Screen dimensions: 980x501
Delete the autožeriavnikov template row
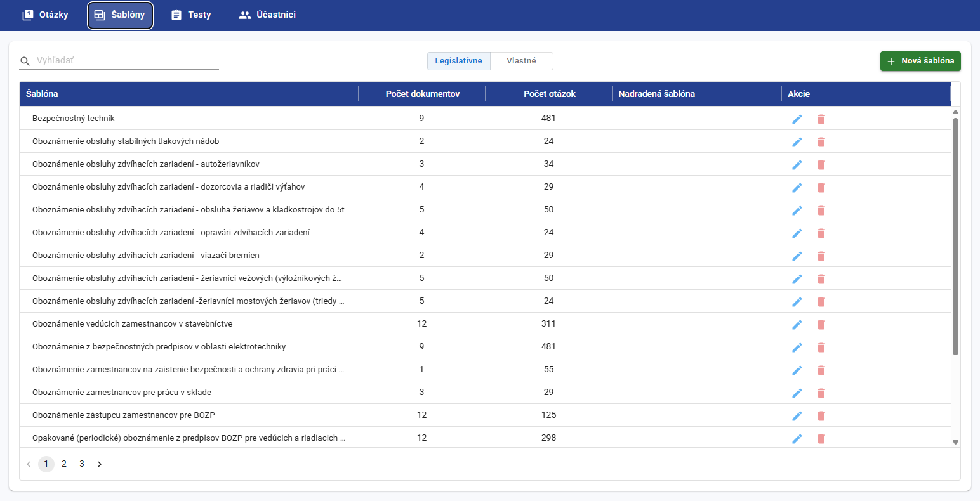(x=821, y=165)
